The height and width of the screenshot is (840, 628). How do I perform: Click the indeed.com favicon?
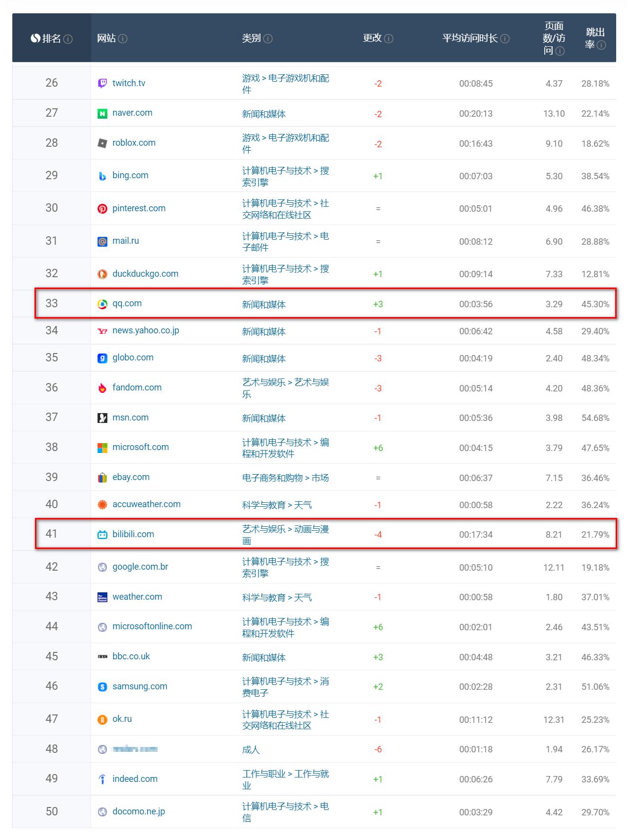102,779
